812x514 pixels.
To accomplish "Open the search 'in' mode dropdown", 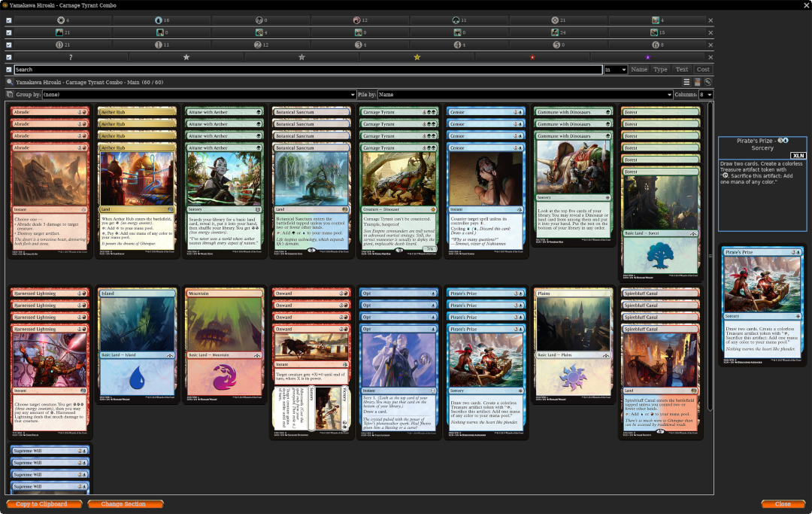I will (616, 69).
